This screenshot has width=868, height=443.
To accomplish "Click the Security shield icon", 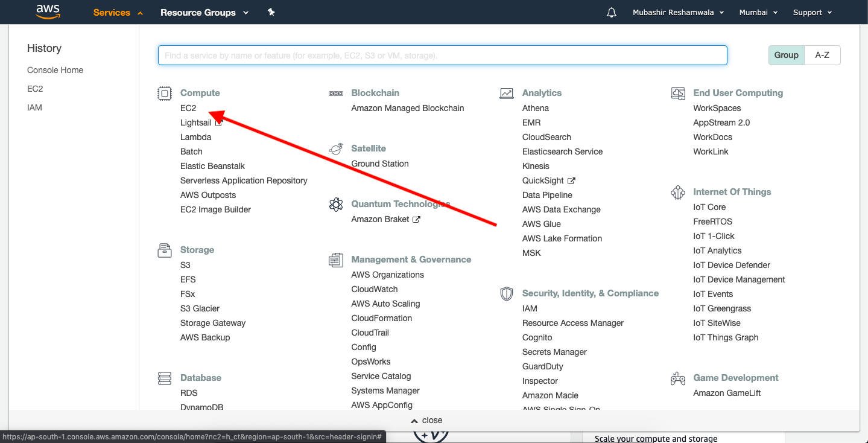I will click(507, 294).
